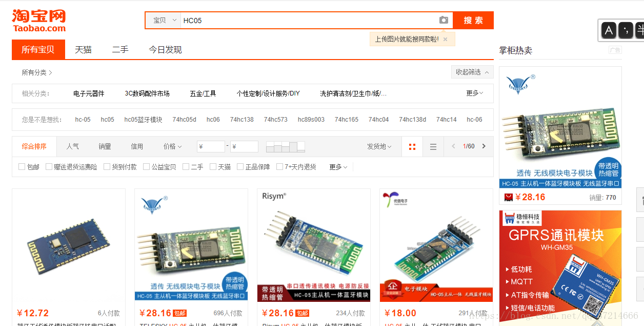Click the 包邮 badge beside 234人付款
644x326 pixels.
(x=303, y=313)
